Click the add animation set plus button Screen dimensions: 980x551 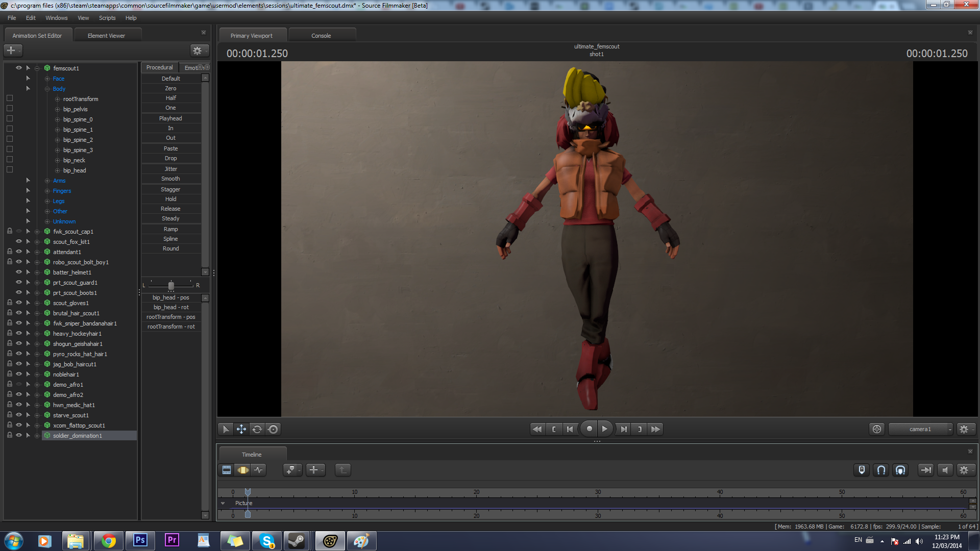coord(13,51)
